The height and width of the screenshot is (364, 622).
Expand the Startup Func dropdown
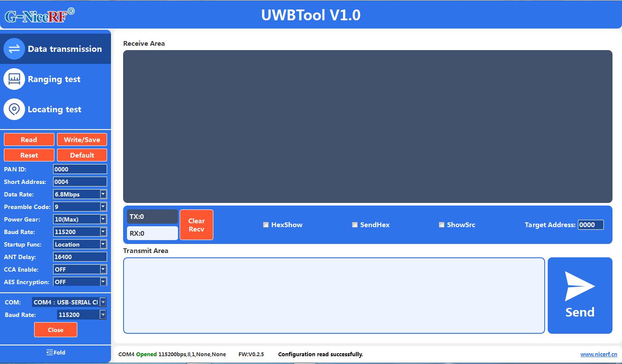[80, 244]
